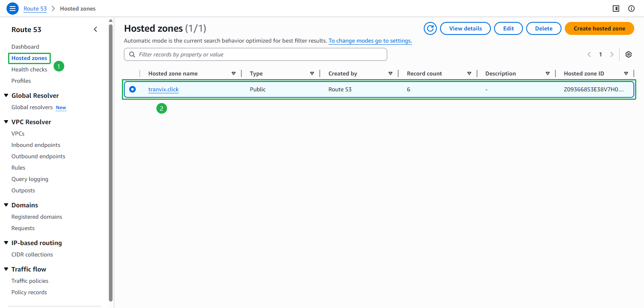Click the Route 53 breadcrumb link

[35, 9]
